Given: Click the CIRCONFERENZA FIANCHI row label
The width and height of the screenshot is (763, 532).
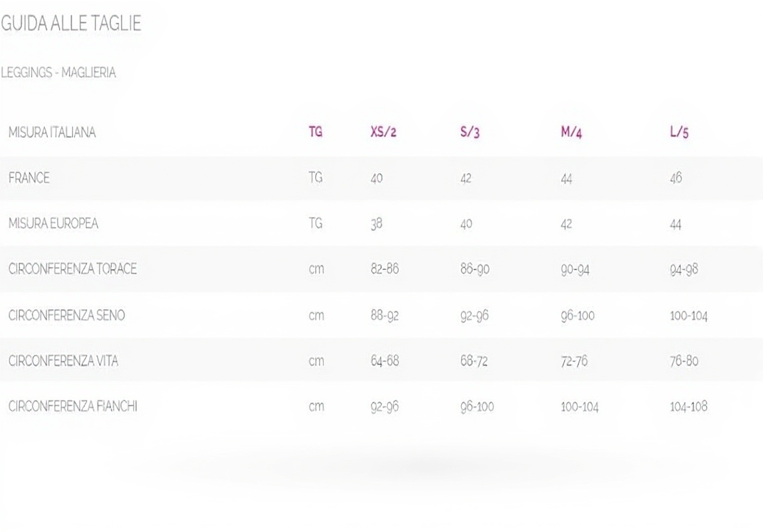Looking at the screenshot, I should pos(73,407).
